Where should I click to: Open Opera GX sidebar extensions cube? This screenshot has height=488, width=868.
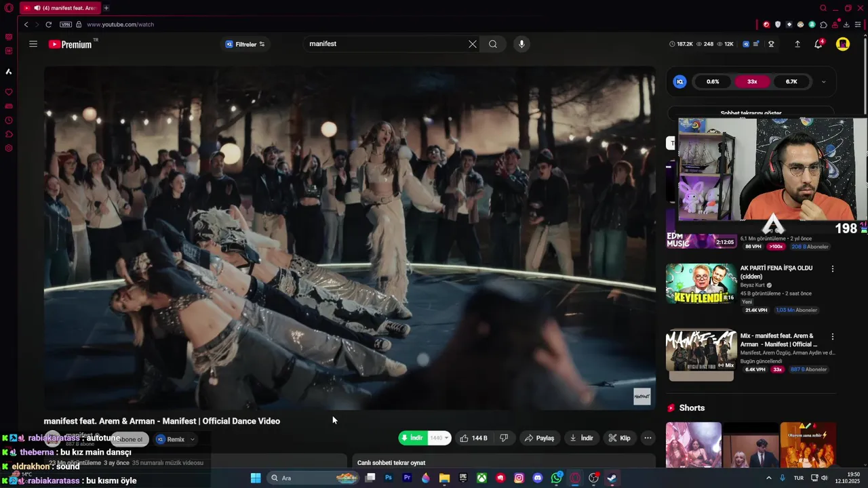pos(9,134)
